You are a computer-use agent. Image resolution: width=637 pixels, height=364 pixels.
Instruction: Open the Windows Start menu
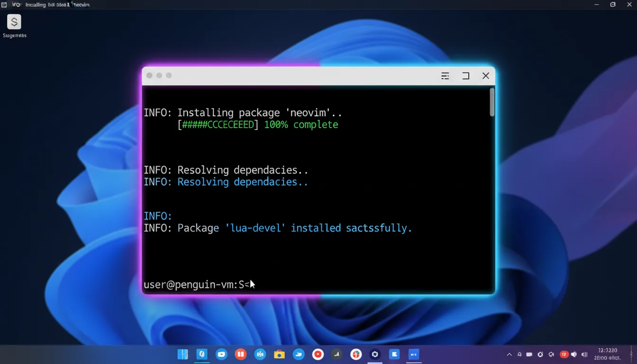click(182, 354)
